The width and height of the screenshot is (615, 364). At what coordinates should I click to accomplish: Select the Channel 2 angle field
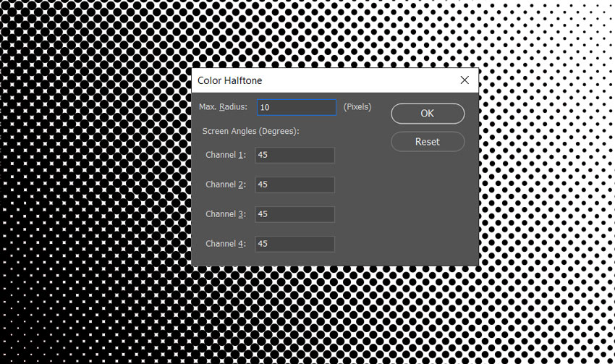294,185
